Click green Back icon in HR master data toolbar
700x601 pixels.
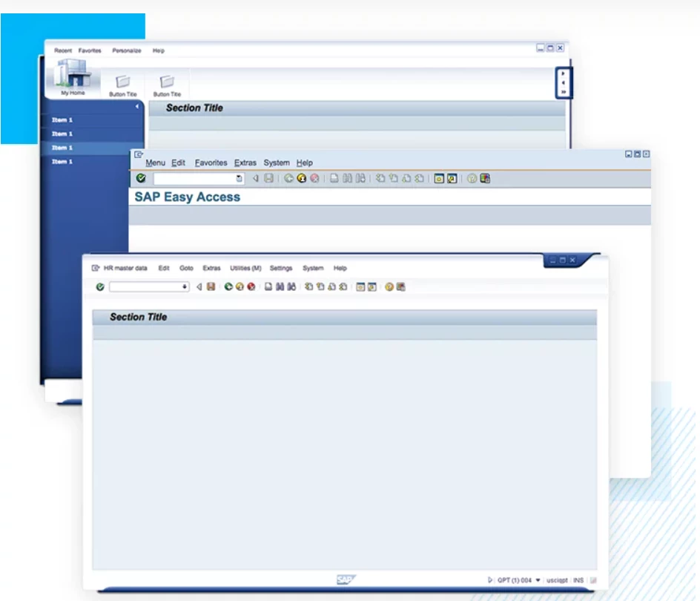coord(228,287)
